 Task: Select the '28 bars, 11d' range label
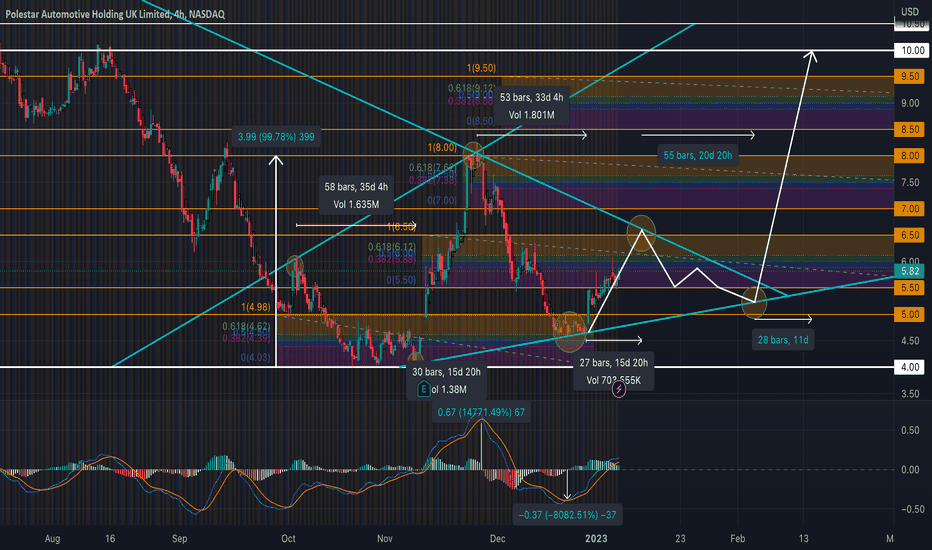tap(783, 340)
